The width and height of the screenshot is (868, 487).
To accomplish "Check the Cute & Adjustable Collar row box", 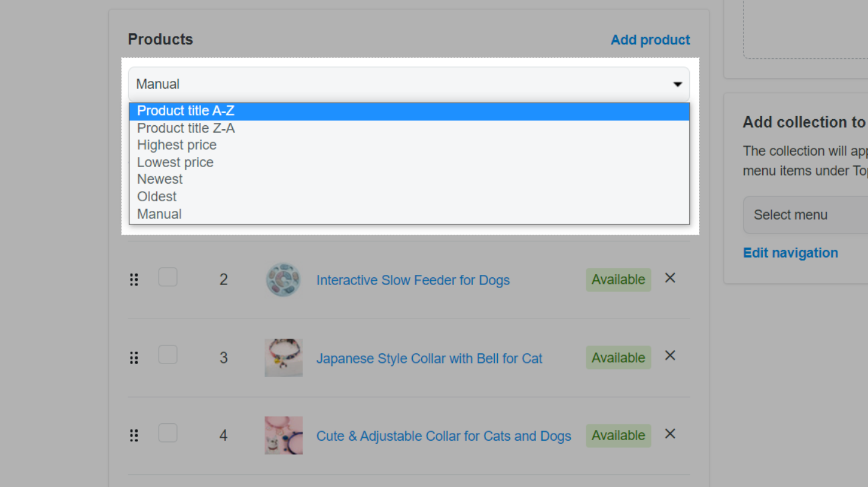I will [x=168, y=433].
